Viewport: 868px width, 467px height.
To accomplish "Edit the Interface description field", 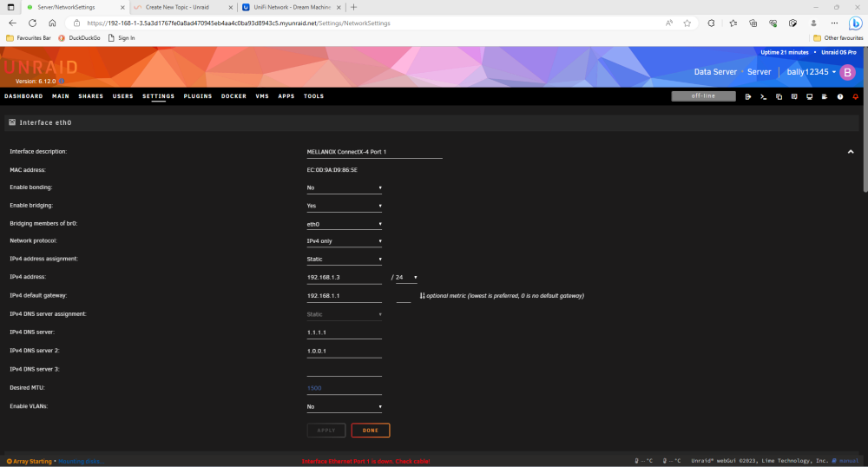I will pyautogui.click(x=374, y=152).
